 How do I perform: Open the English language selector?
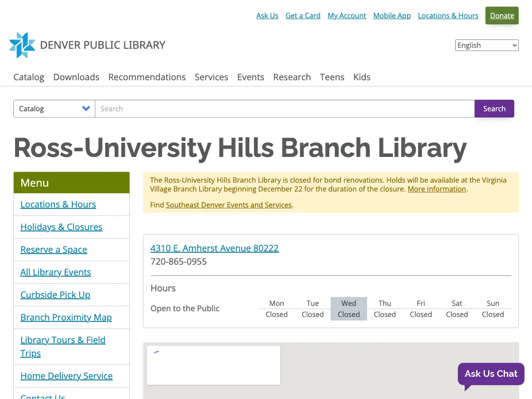(x=487, y=45)
